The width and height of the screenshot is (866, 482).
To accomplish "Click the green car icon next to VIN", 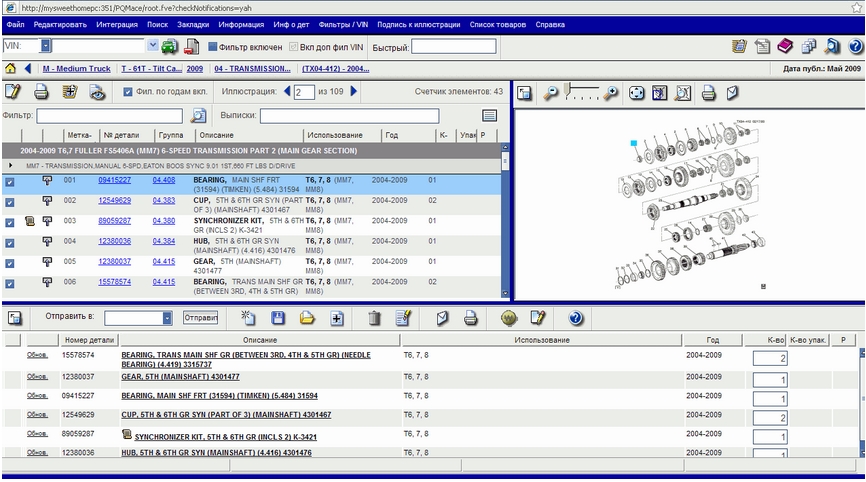I will [169, 46].
